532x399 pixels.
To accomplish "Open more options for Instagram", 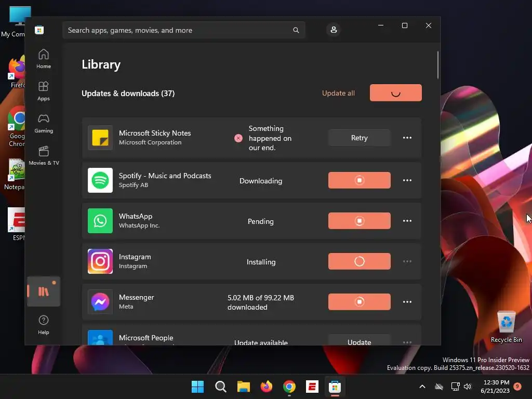I will [x=407, y=261].
